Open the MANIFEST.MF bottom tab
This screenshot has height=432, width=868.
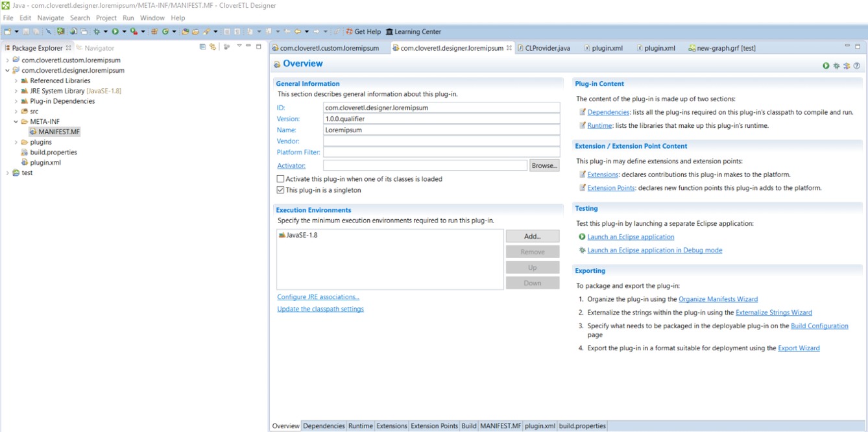[500, 426]
